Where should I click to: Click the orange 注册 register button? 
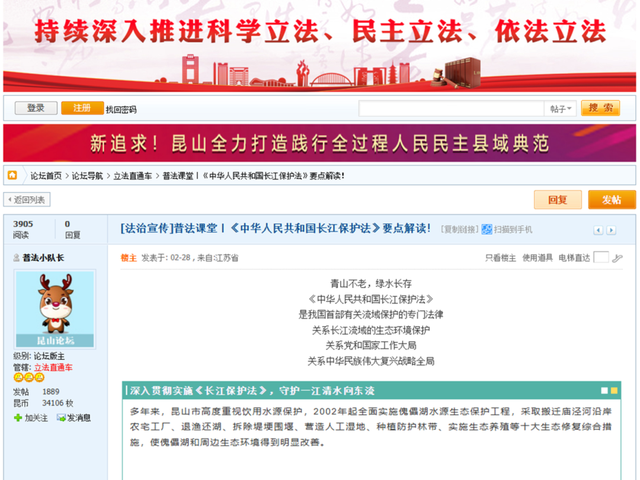[x=81, y=108]
